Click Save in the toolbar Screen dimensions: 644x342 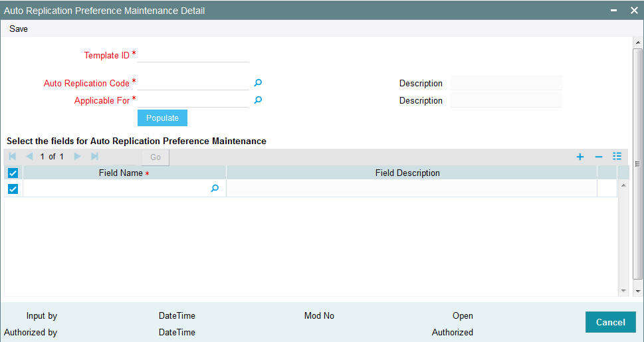[19, 29]
